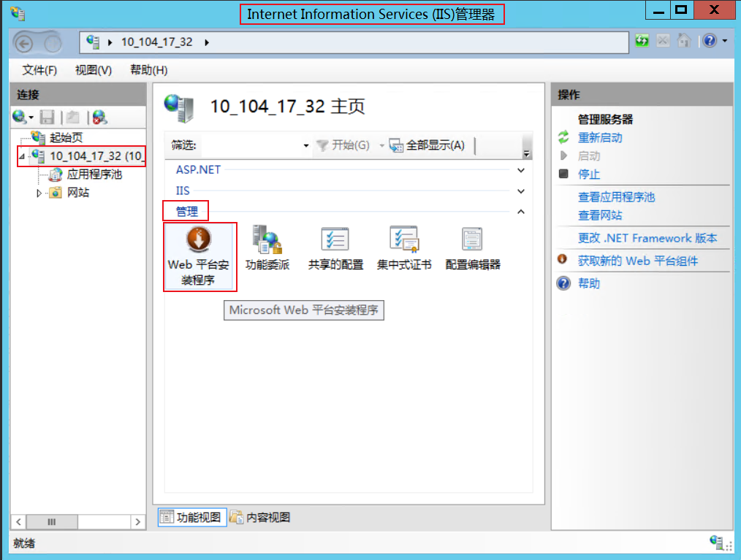Click the 重新启动 green arrows icon
The image size is (741, 560).
563,137
